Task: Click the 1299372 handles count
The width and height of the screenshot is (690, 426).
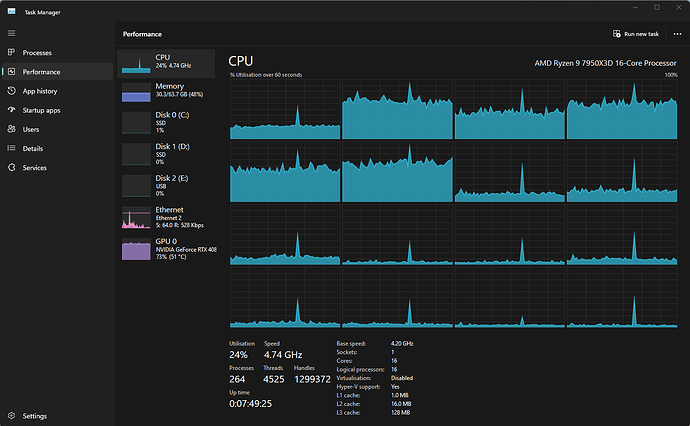Action: [x=312, y=379]
